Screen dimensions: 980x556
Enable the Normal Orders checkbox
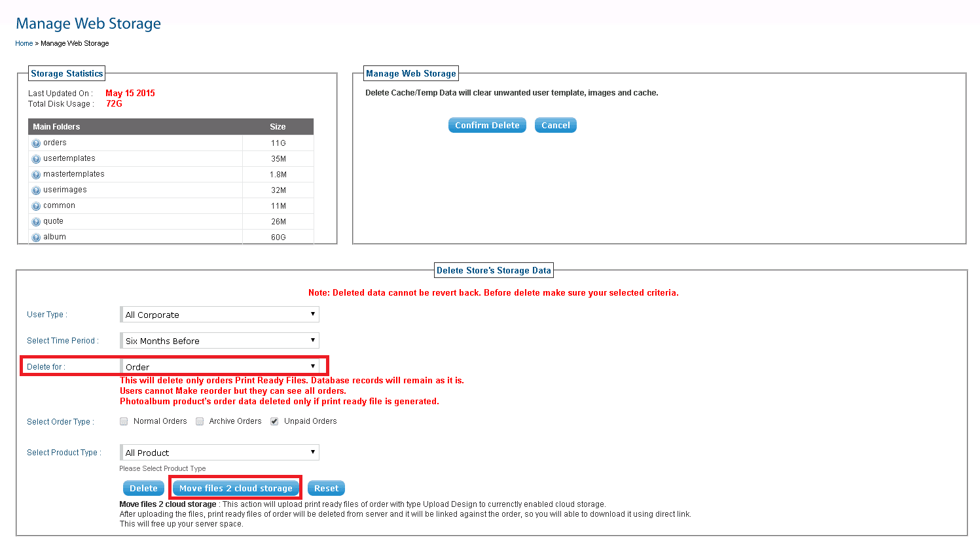(x=124, y=422)
